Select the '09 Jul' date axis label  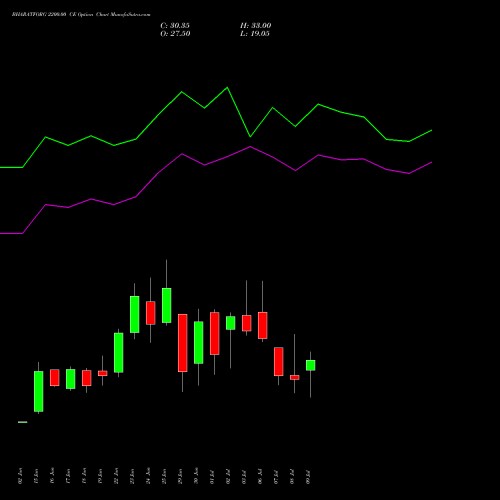click(308, 476)
